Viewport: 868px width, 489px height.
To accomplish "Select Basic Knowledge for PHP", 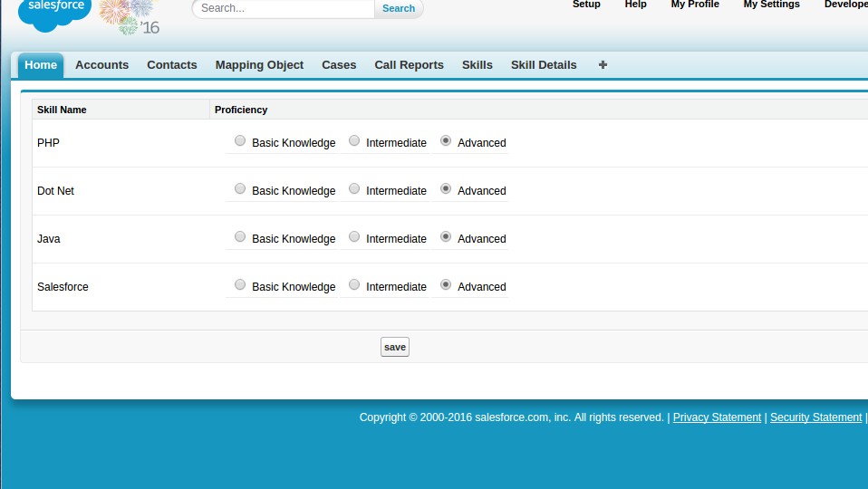I will point(240,140).
